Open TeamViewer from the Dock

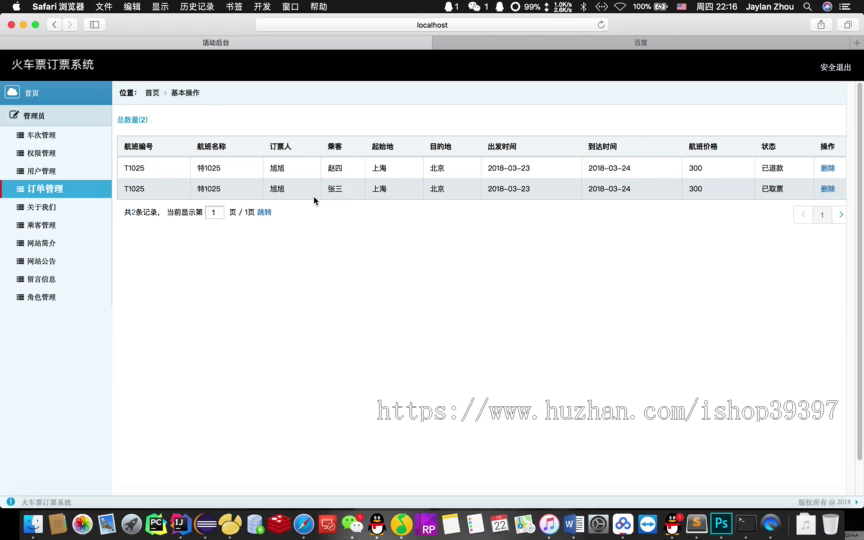click(647, 524)
